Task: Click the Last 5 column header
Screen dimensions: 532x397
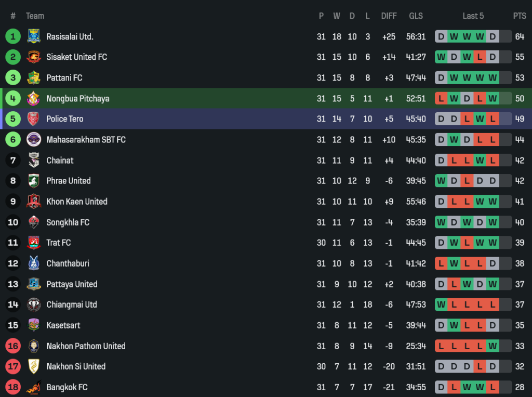Action: 473,16
